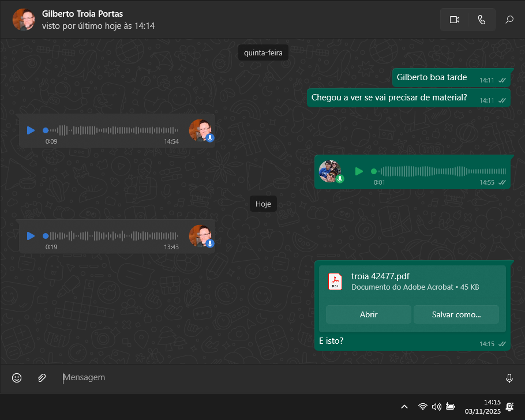Open the Wi-Fi network tray icon
The height and width of the screenshot is (420, 525).
coord(422,407)
